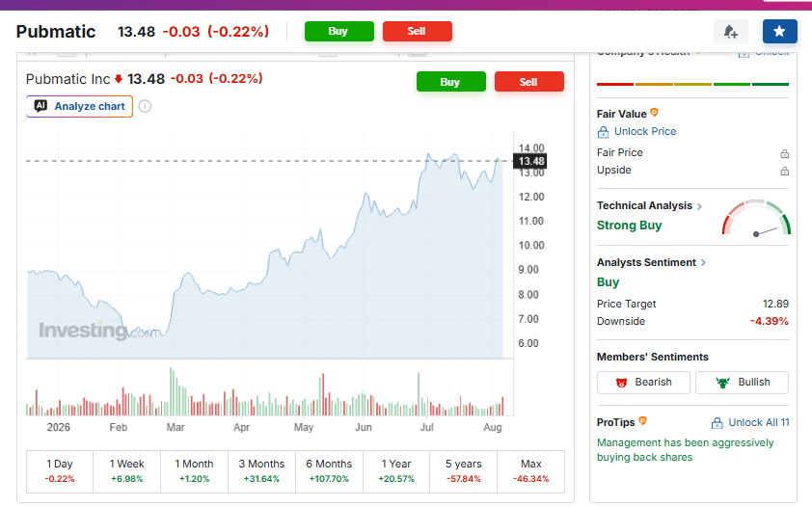Image resolution: width=812 pixels, height=506 pixels.
Task: Vote Bearish in Members' Sentiments
Action: (643, 383)
